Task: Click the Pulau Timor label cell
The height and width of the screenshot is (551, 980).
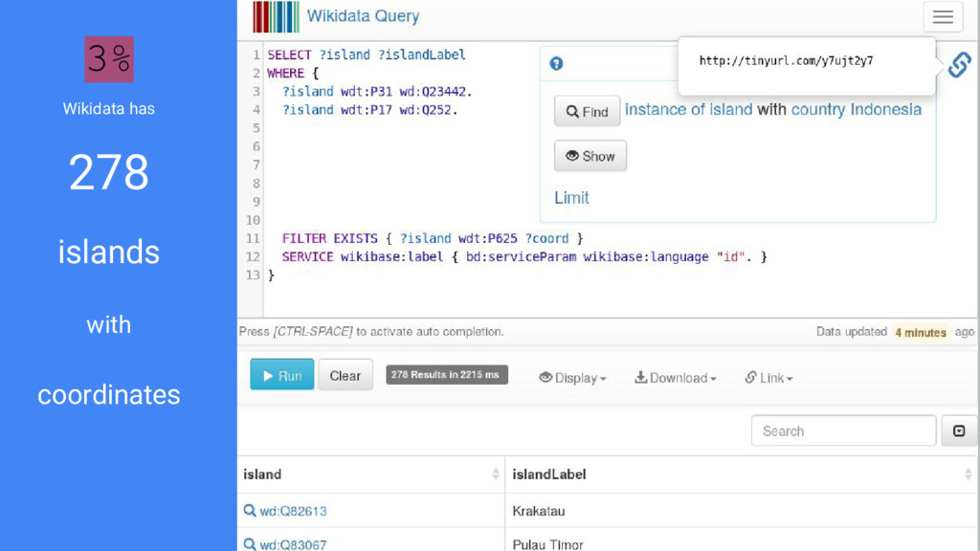Action: [547, 544]
